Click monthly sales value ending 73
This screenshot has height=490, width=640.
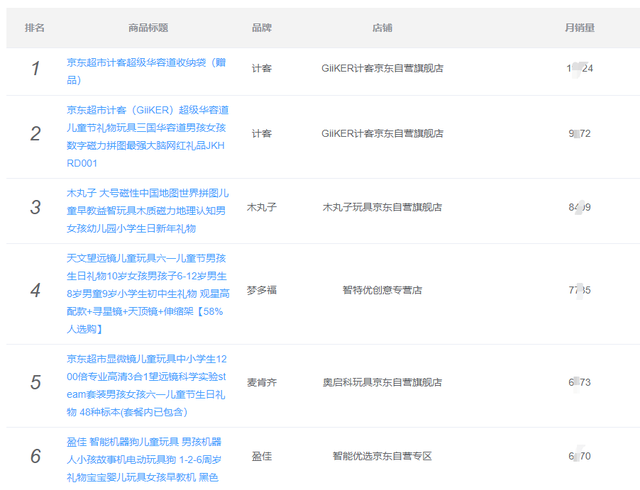[580, 383]
